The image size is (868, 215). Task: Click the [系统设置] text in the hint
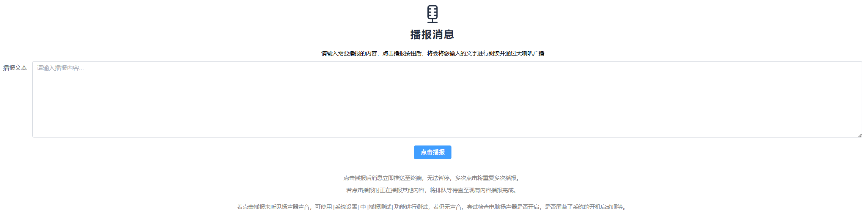pos(346,207)
